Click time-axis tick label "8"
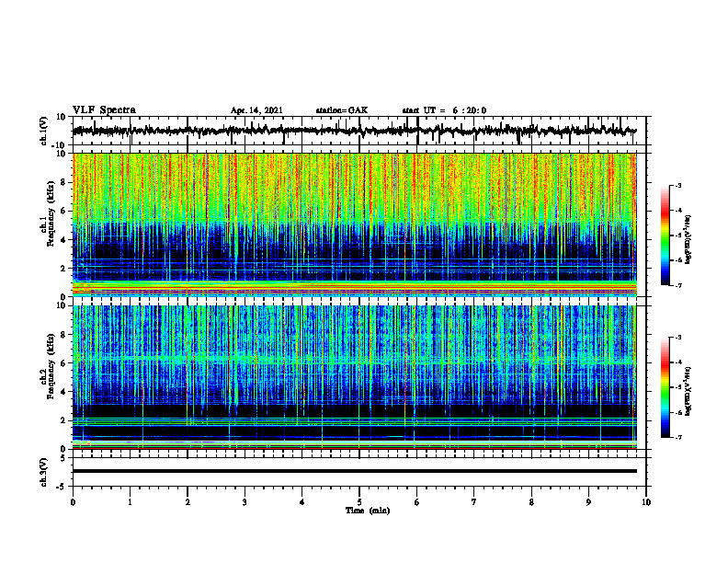This screenshot has height=563, width=728. [x=531, y=502]
